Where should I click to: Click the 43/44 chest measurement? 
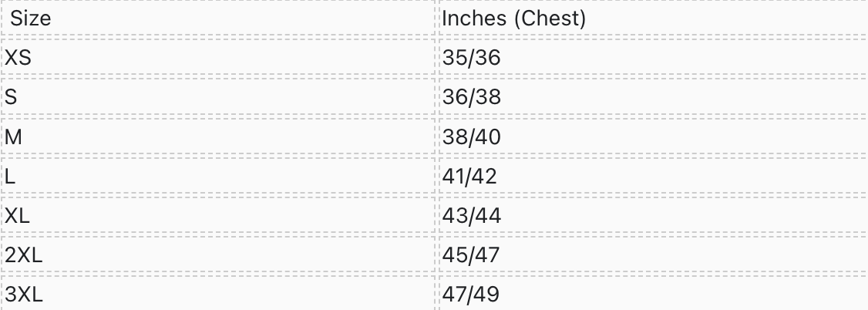472,216
